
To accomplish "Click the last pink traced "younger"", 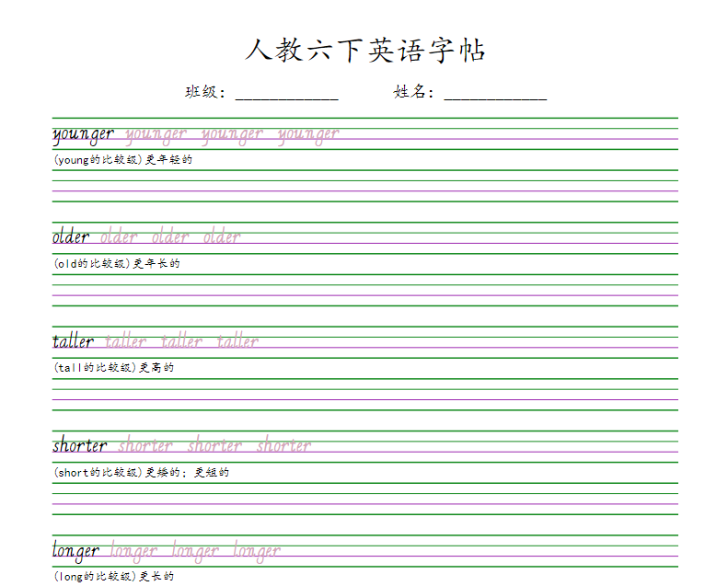I will pyautogui.click(x=308, y=135).
